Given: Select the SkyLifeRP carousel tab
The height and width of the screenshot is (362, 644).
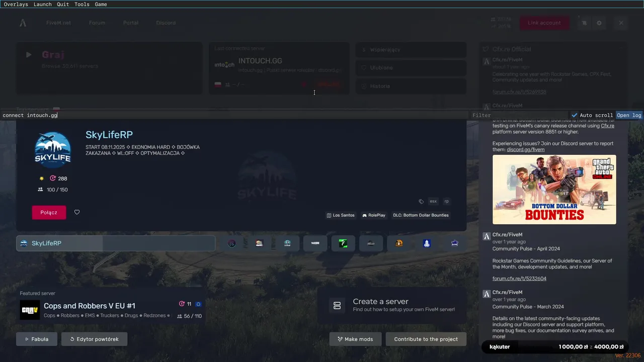Looking at the screenshot, I should (x=116, y=243).
